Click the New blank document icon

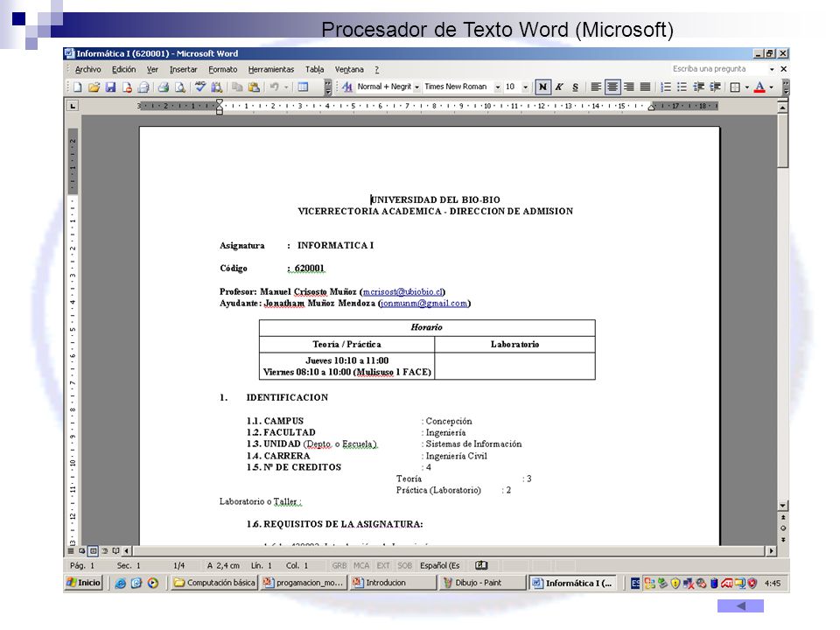(x=78, y=87)
